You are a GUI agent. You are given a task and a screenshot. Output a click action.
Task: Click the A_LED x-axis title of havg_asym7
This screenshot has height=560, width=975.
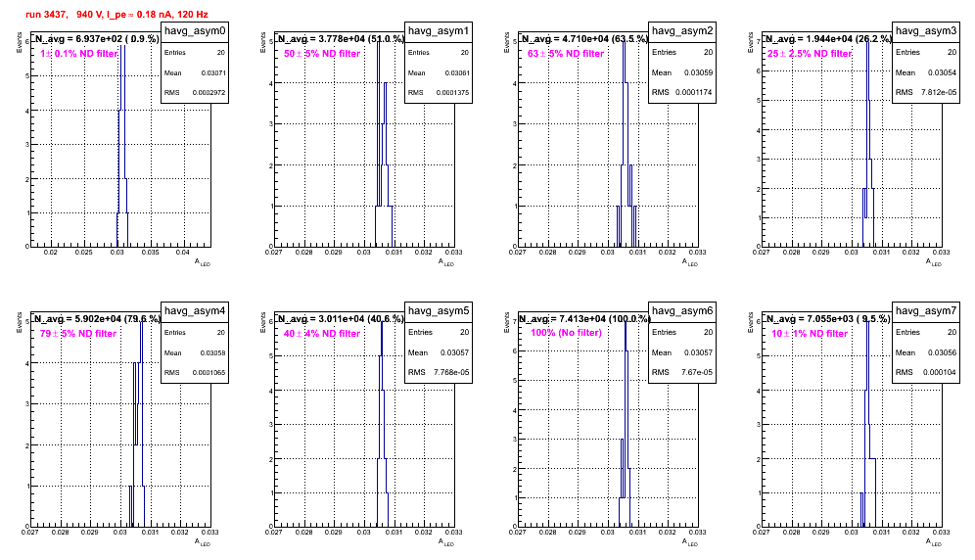(x=934, y=542)
